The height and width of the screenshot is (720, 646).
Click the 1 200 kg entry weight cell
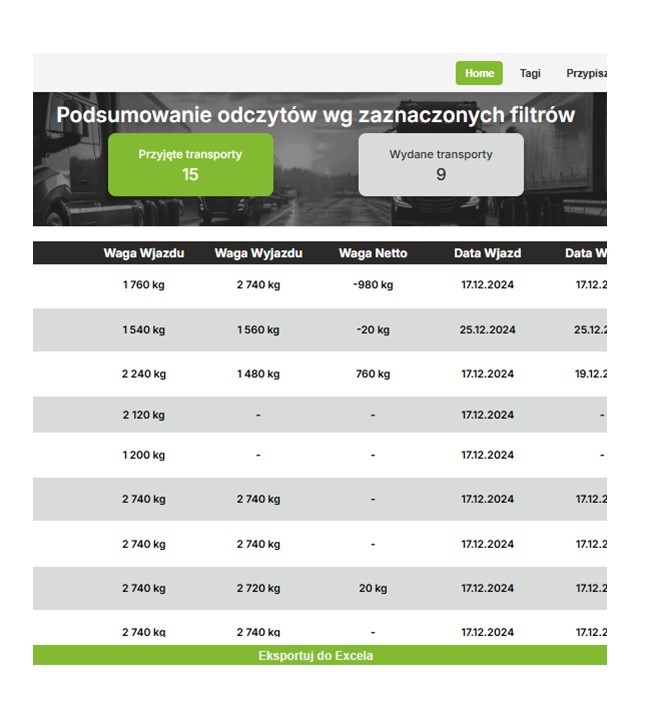144,455
